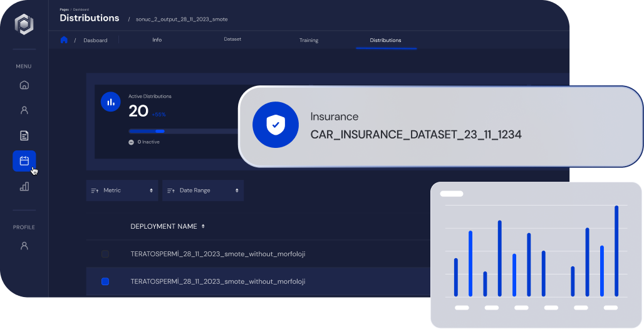
Task: Select the highlighted calendar sidebar icon
Action: pyautogui.click(x=24, y=161)
